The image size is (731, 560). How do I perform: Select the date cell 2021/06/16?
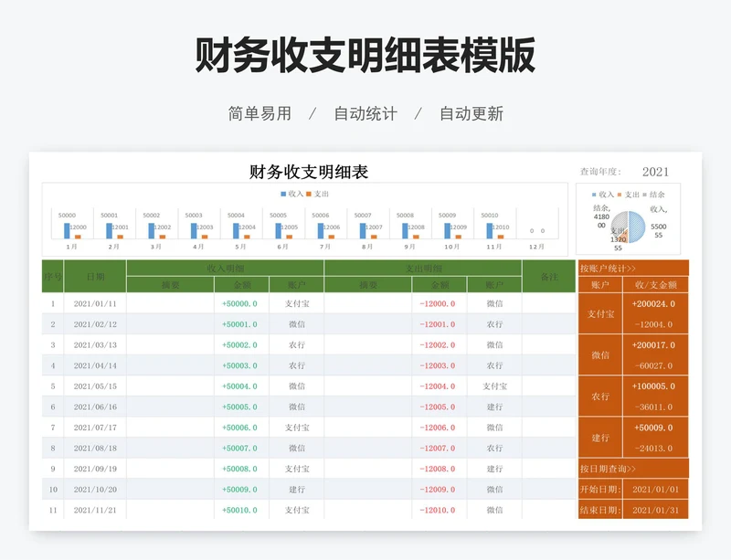[x=95, y=407]
